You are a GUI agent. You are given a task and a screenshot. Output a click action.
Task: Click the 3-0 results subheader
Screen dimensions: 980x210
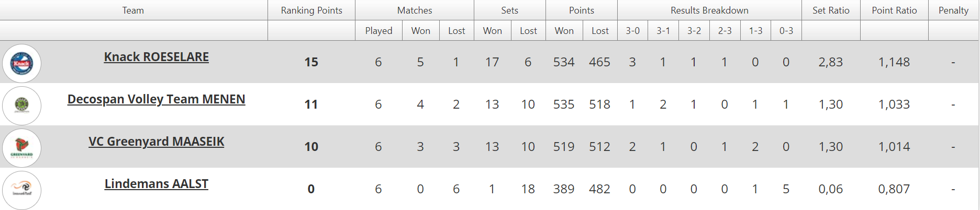[632, 31]
